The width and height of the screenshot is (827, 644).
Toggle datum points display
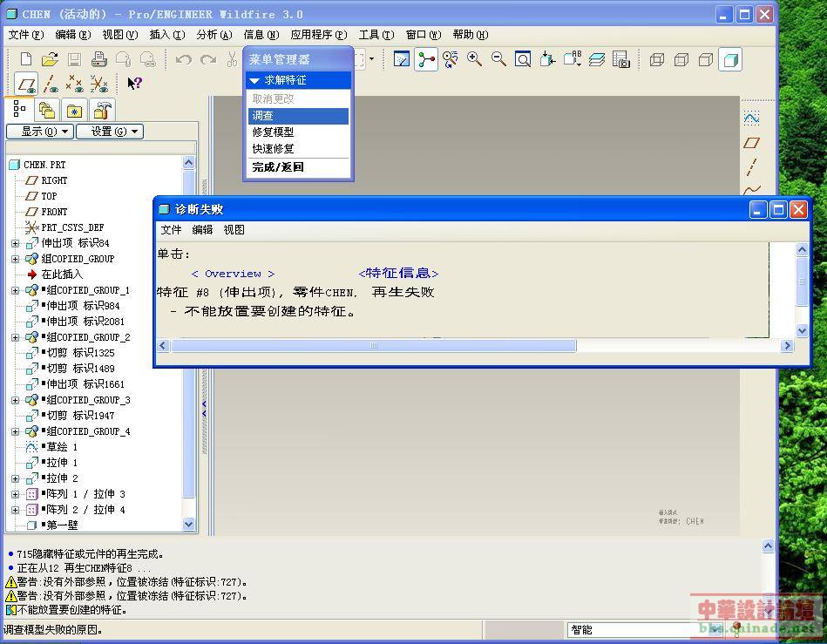pos(74,84)
